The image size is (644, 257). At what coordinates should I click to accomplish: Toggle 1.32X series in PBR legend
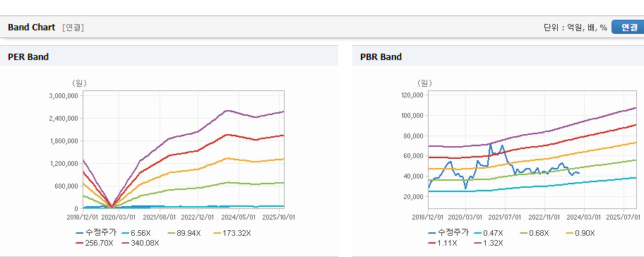coord(489,243)
